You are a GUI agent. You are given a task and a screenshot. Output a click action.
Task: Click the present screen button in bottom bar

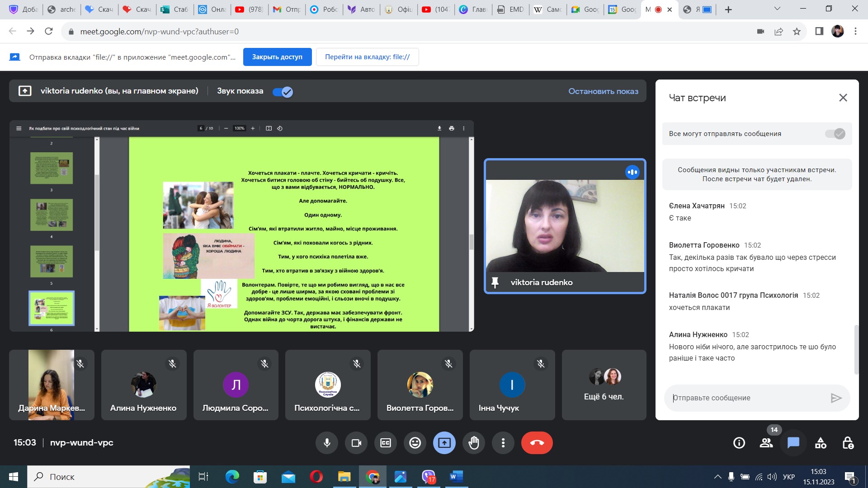(x=444, y=443)
